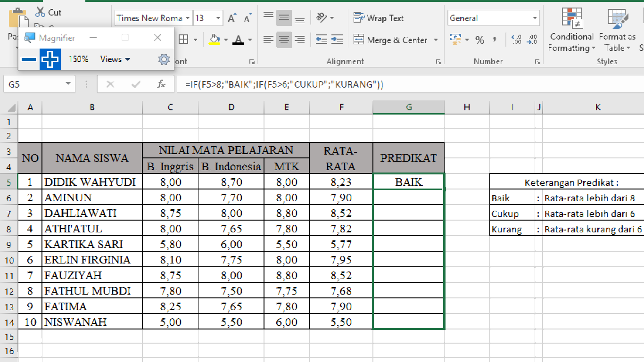
Task: Click the NAMA SISWA header cell
Action: 92,158
